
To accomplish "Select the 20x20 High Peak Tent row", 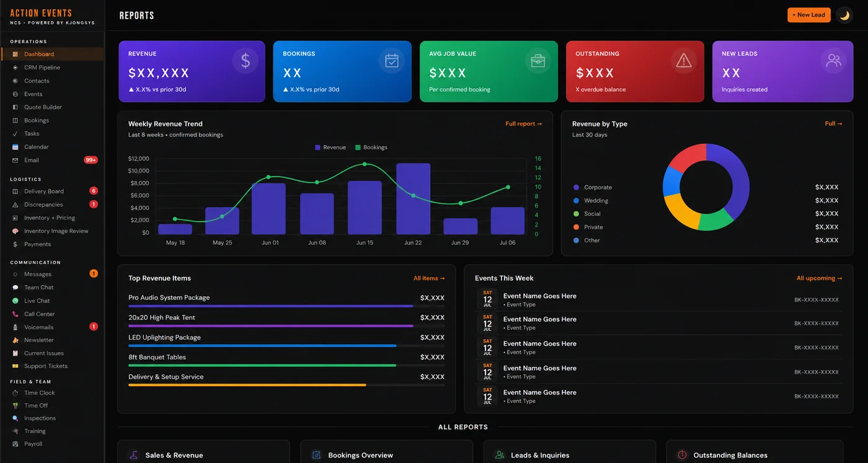I will click(x=286, y=320).
